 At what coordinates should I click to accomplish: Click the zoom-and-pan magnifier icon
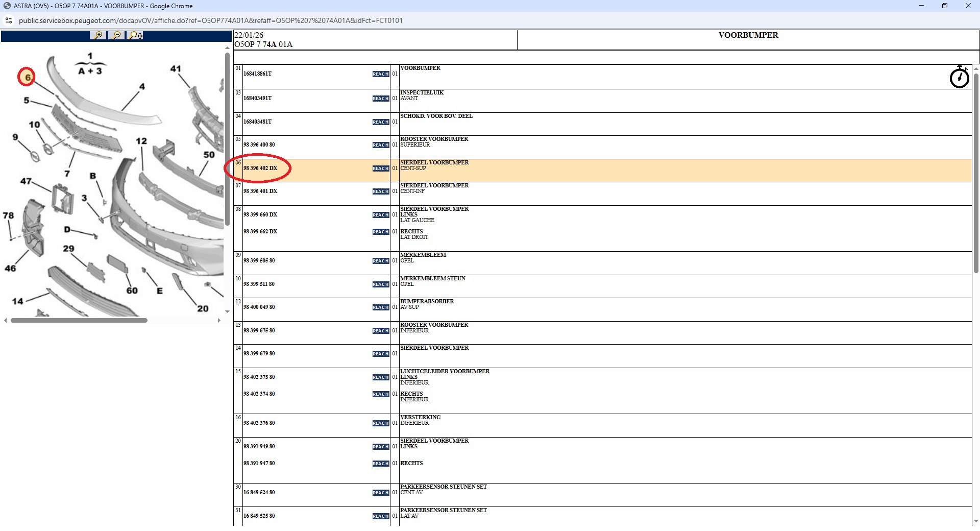pos(135,35)
